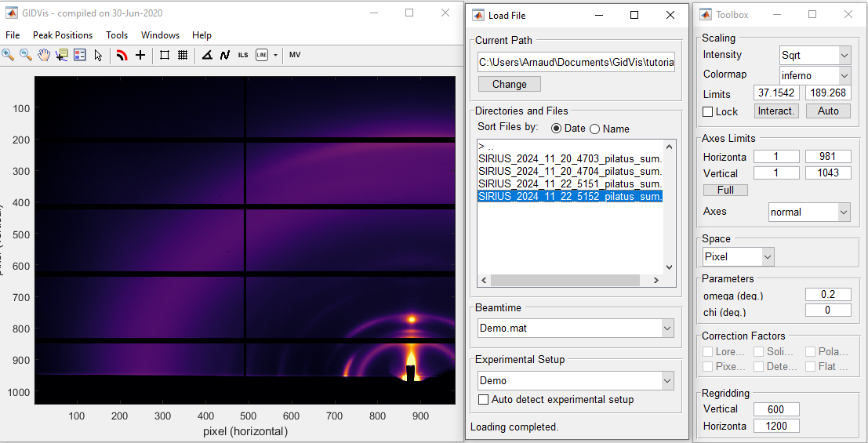Screen dimensions: 868x443
Task: Open the Windows menu
Action: pyautogui.click(x=160, y=34)
